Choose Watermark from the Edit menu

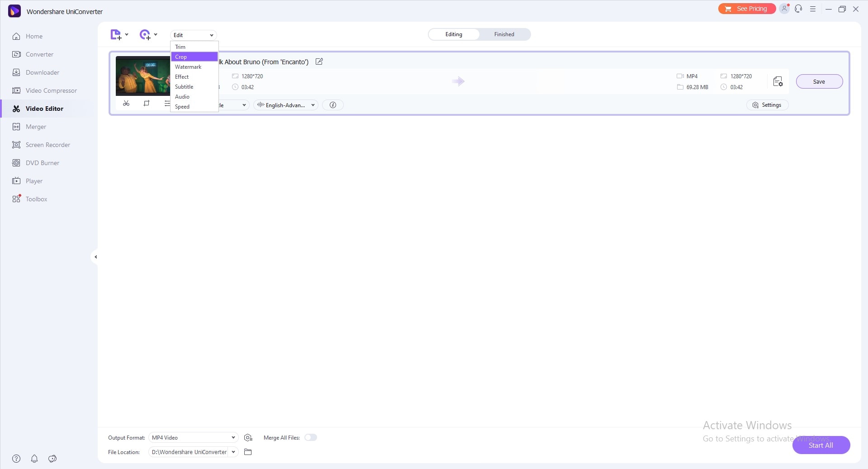coord(194,66)
